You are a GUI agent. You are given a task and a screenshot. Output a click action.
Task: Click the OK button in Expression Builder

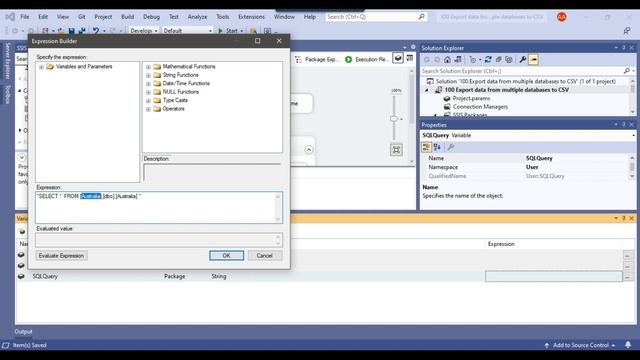click(227, 256)
